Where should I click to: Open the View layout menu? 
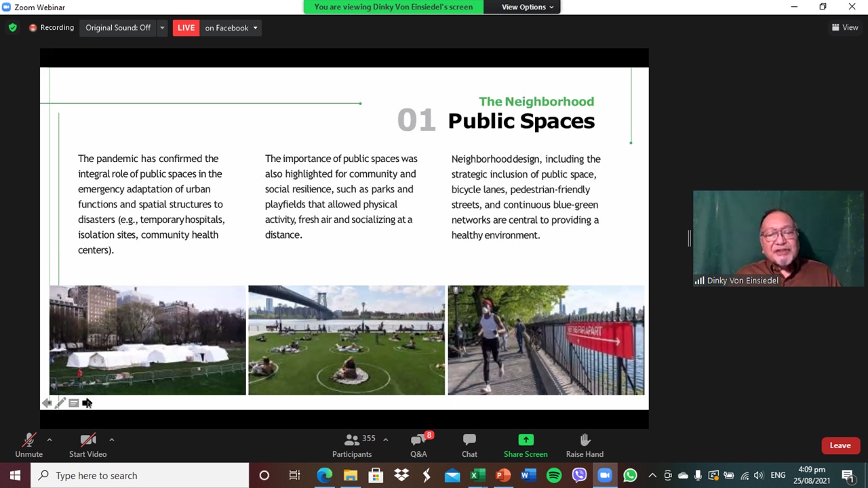[x=845, y=28]
